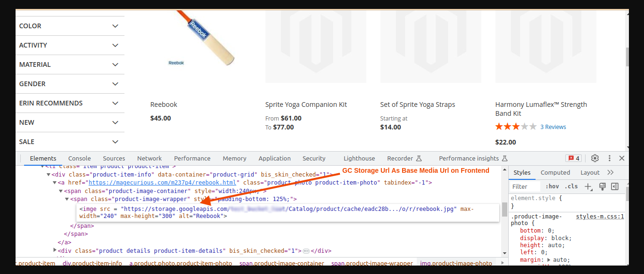Image resolution: width=644 pixels, height=274 pixels.
Task: Click the new style rule plus icon
Action: [x=588, y=186]
